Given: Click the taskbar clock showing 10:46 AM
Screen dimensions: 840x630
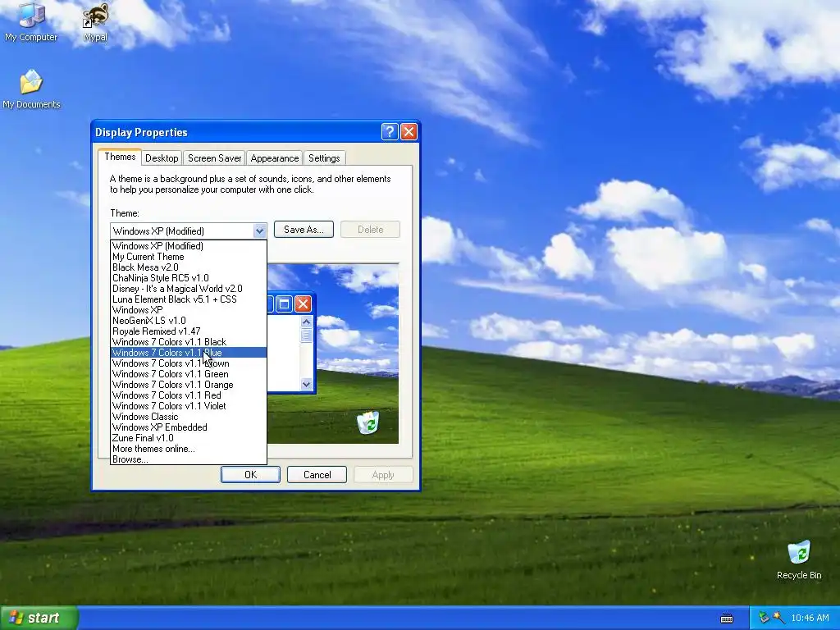Looking at the screenshot, I should tap(810, 618).
